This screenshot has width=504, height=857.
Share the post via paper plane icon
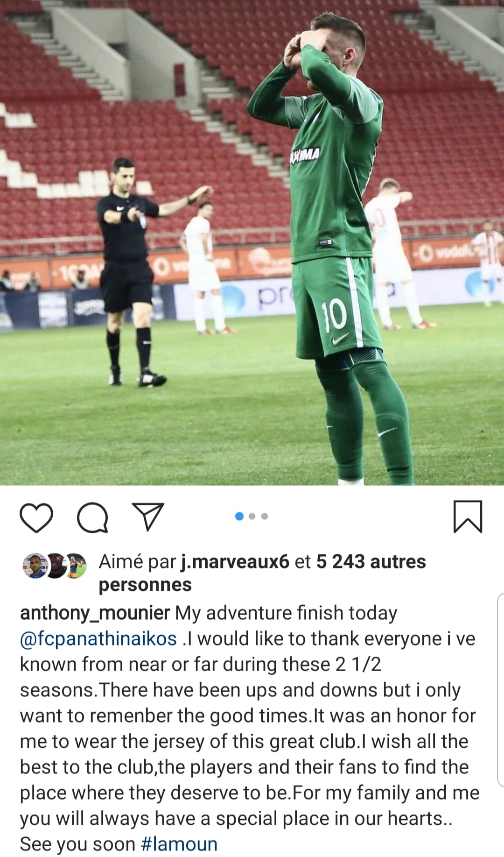[x=148, y=516]
